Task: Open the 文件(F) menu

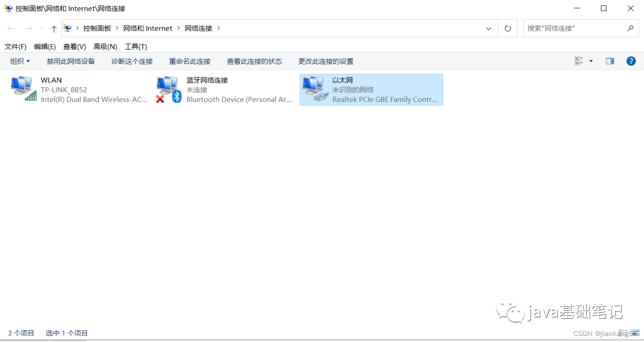Action: coord(16,47)
